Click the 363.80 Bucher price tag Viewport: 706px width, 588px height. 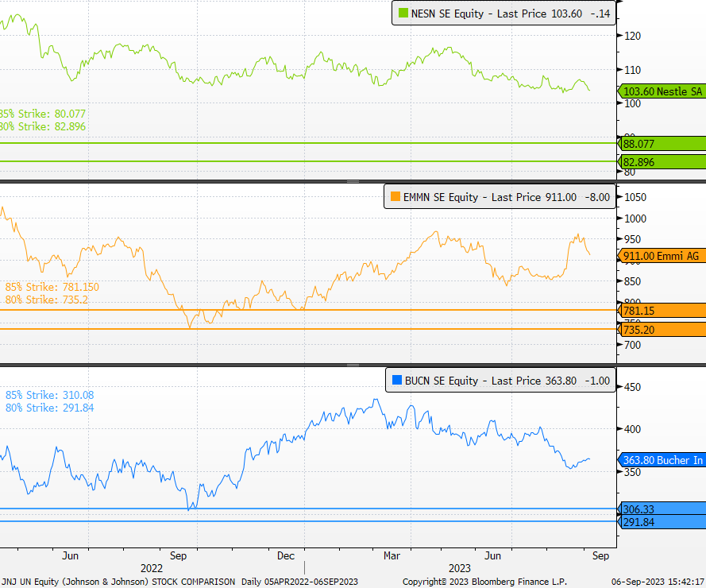pos(662,460)
